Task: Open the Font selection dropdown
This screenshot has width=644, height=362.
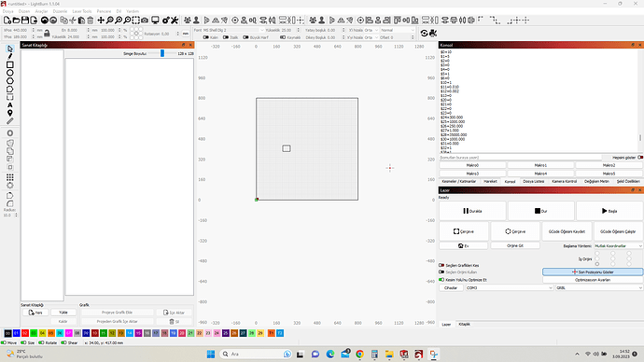Action: [x=233, y=30]
